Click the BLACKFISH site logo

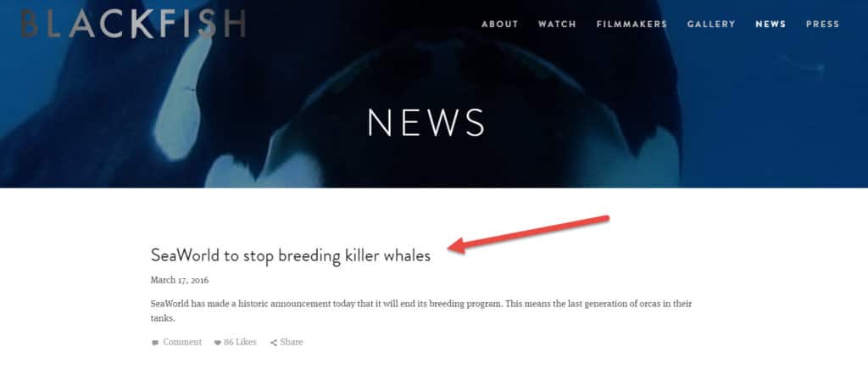pos(133,24)
